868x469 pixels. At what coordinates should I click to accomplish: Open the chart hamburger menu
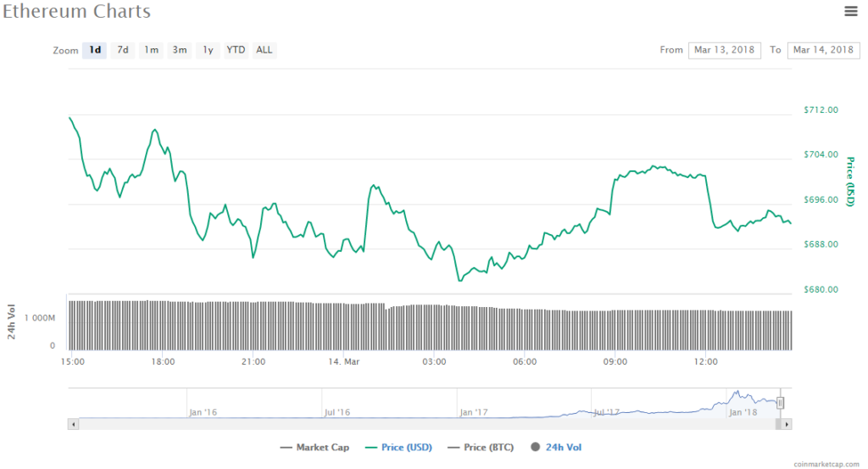coord(850,11)
